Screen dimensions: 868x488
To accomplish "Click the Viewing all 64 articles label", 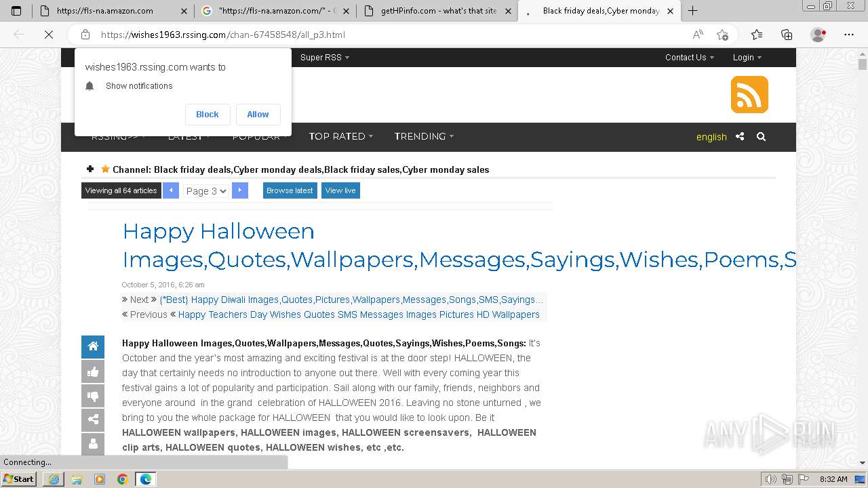I will pos(121,190).
